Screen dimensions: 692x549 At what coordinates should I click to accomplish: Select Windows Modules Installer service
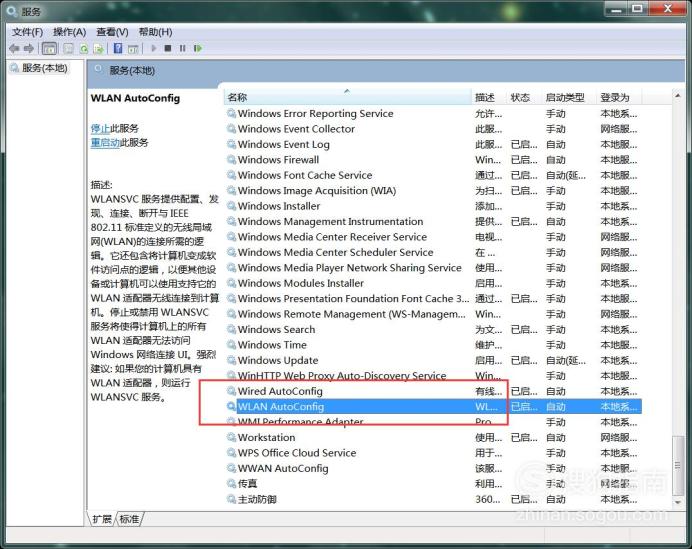coord(433,283)
